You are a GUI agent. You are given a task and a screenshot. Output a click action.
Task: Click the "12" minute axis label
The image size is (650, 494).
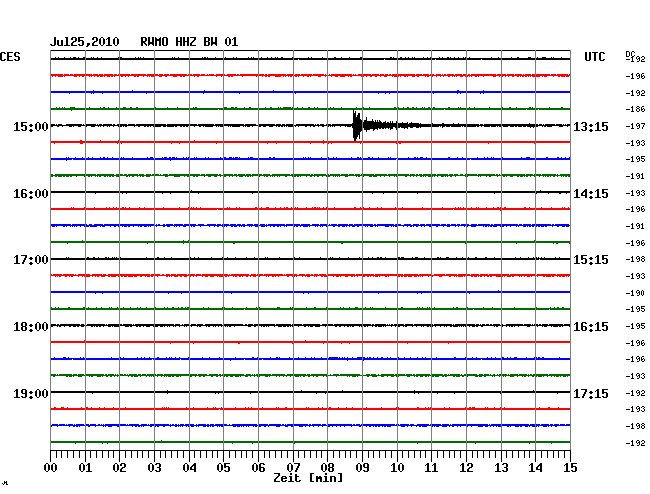[x=466, y=468]
